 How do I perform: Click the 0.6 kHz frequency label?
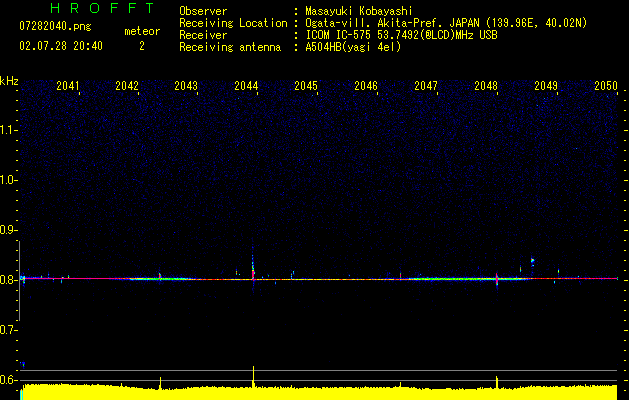(x=8, y=380)
